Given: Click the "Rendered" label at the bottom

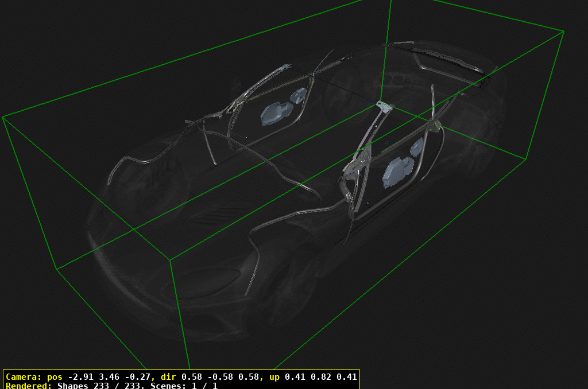Looking at the screenshot, I should tap(28, 386).
